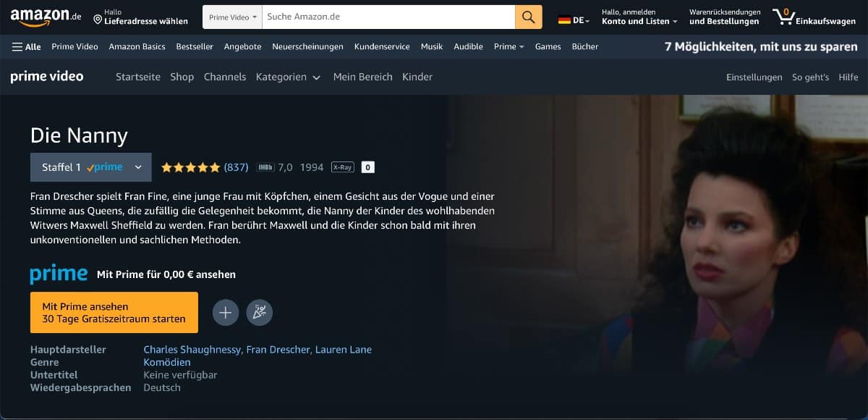Open the Channels tab
The width and height of the screenshot is (868, 420).
click(225, 77)
